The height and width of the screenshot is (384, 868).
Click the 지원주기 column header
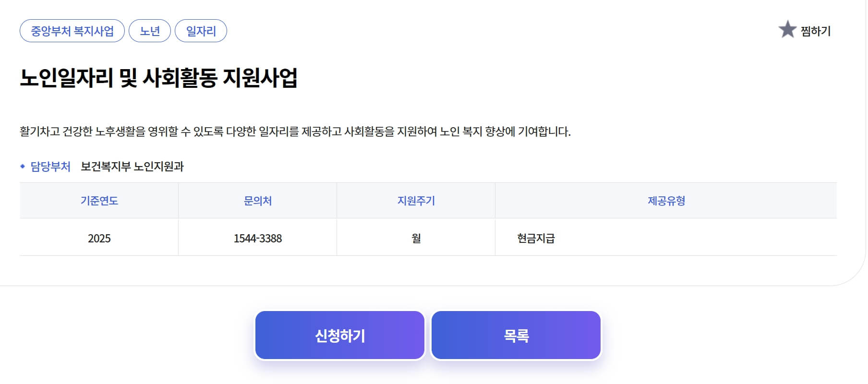[x=416, y=201]
